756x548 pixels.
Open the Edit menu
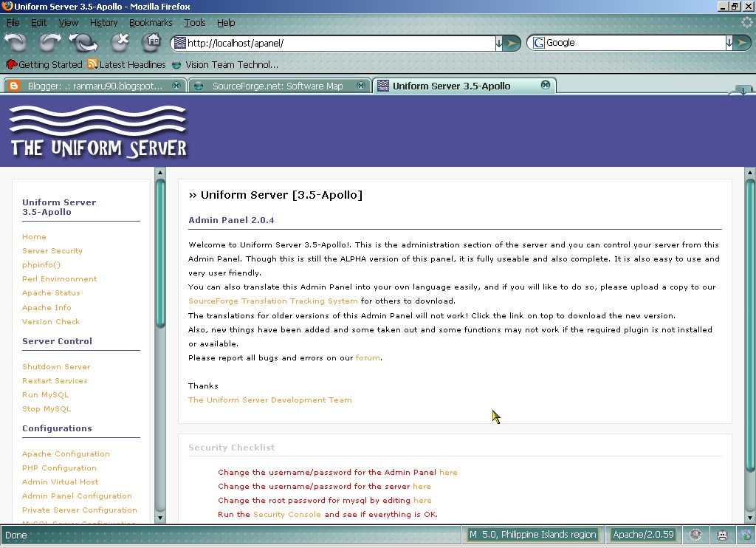click(x=38, y=23)
